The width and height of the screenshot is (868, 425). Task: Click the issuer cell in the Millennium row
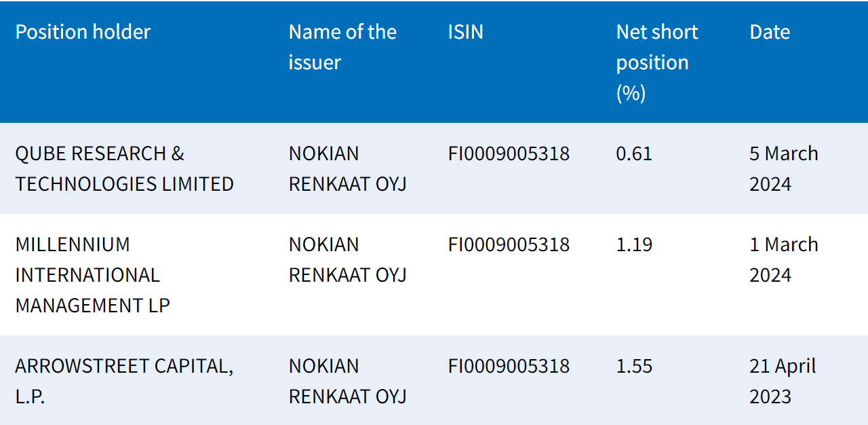[x=347, y=259]
